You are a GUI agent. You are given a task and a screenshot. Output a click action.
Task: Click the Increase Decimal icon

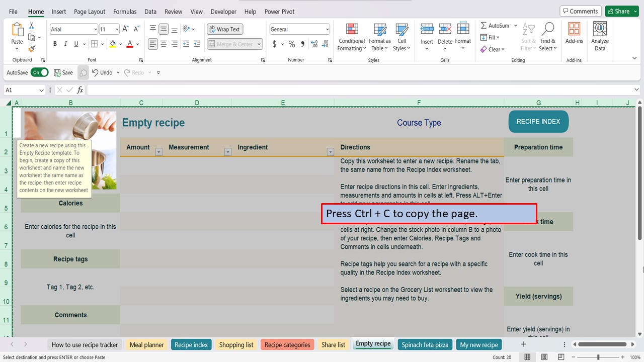(x=313, y=44)
